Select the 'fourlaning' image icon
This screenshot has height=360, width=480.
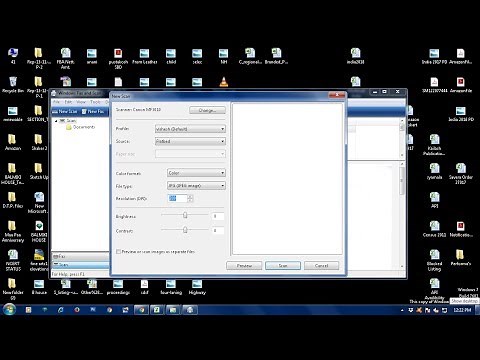(x=171, y=287)
